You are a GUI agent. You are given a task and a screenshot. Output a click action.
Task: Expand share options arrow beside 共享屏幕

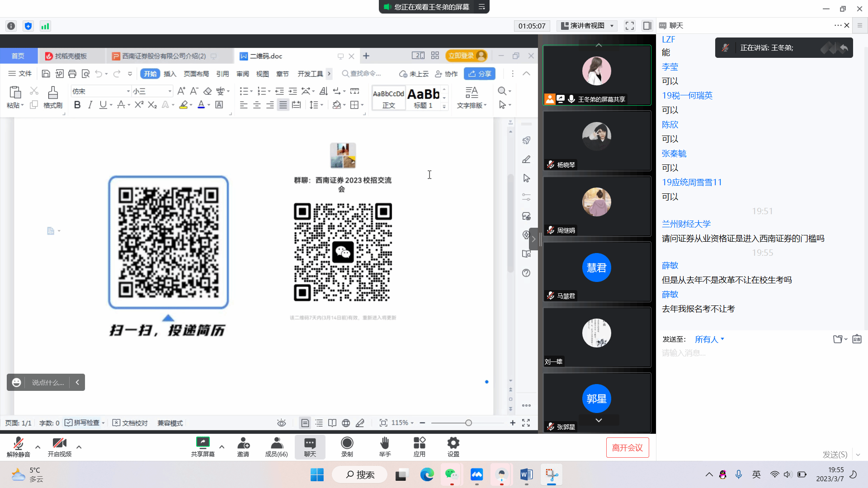(222, 447)
